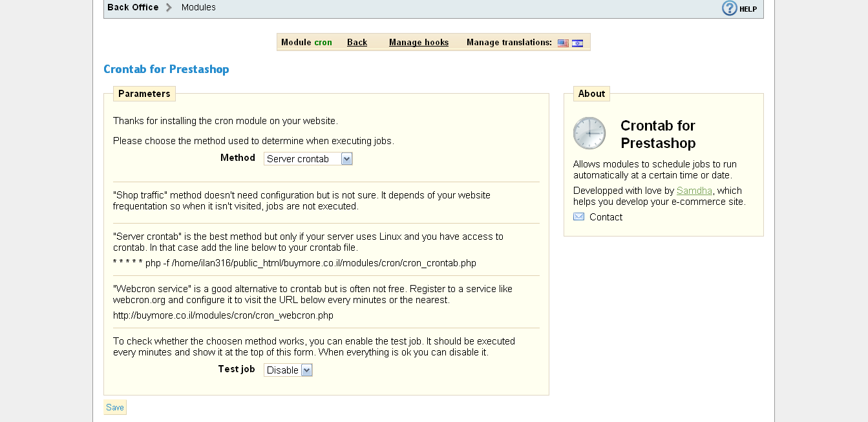The width and height of the screenshot is (868, 422).
Task: Click the Manage translations label
Action: click(x=509, y=43)
